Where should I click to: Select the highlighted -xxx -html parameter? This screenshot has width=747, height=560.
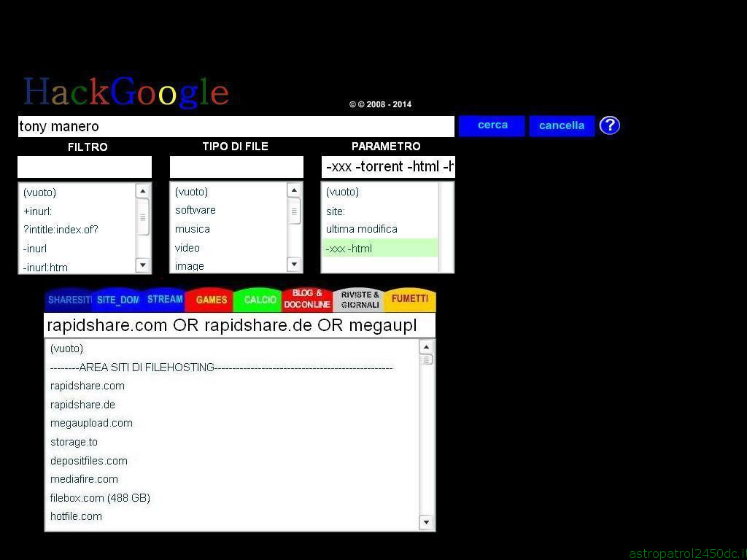[380, 248]
